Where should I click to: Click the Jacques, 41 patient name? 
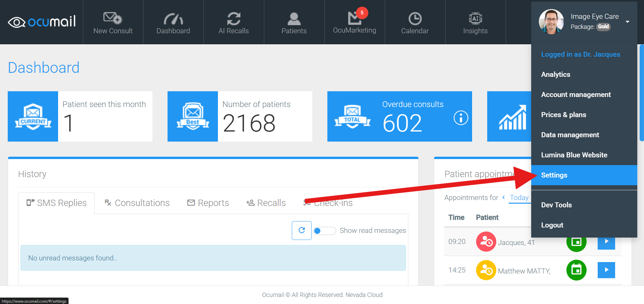(x=516, y=243)
